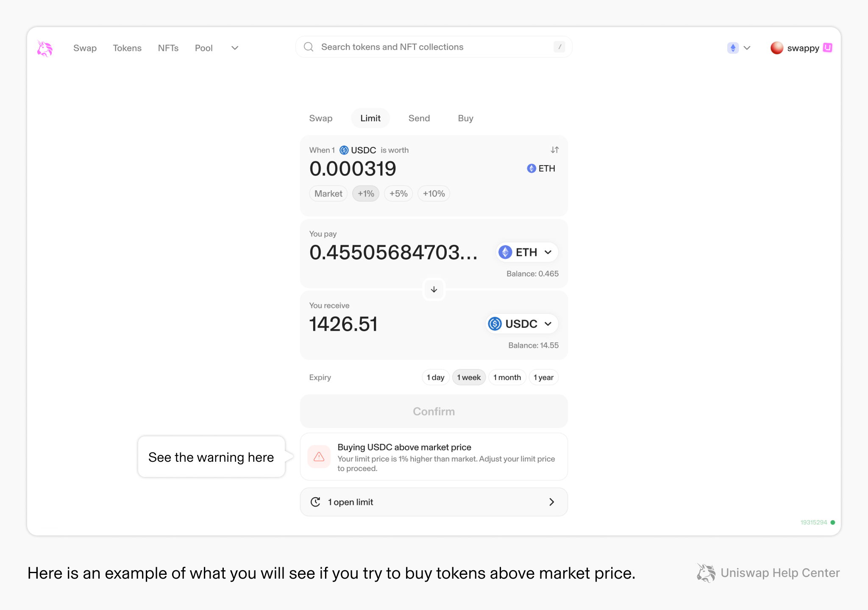The image size is (868, 610).
Task: Open the NFTs nav item
Action: [x=168, y=48]
